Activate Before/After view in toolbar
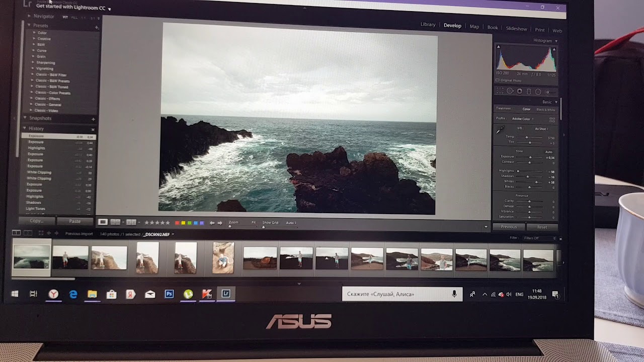Viewport: 644px width, 362px height. tap(131, 222)
